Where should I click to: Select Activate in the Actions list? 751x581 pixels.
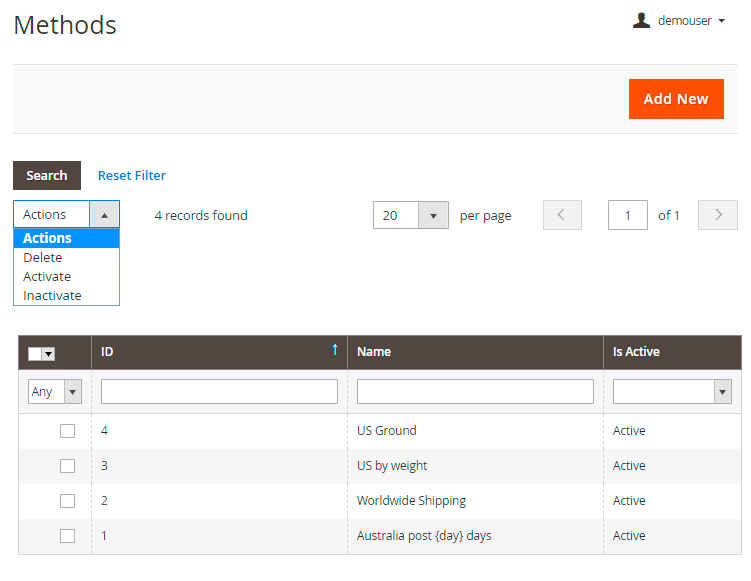coord(47,276)
